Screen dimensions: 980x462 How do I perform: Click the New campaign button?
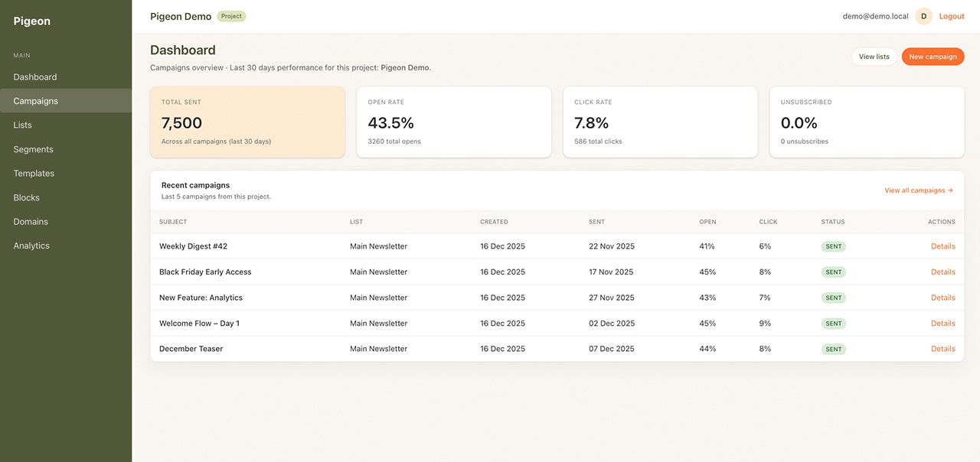[933, 56]
